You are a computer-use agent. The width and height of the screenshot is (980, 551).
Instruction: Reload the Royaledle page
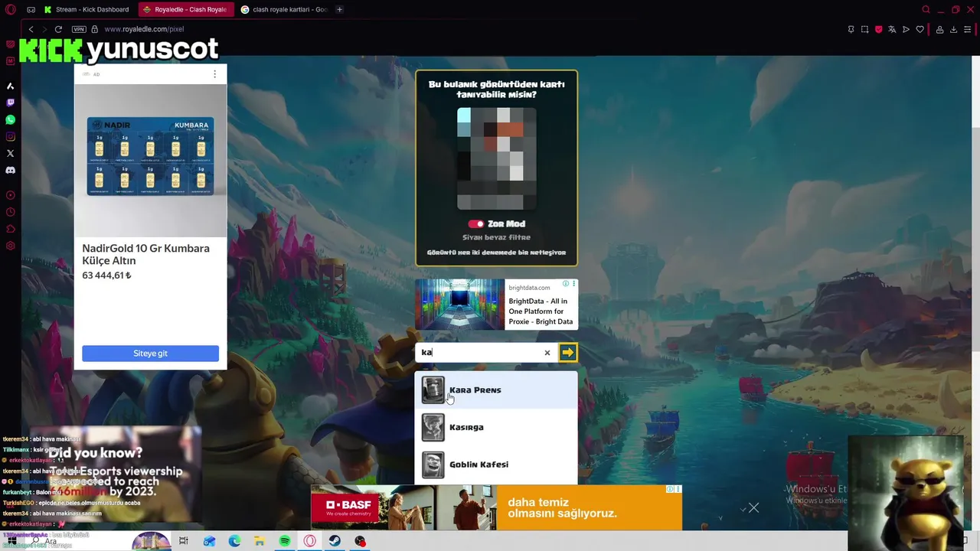point(58,29)
